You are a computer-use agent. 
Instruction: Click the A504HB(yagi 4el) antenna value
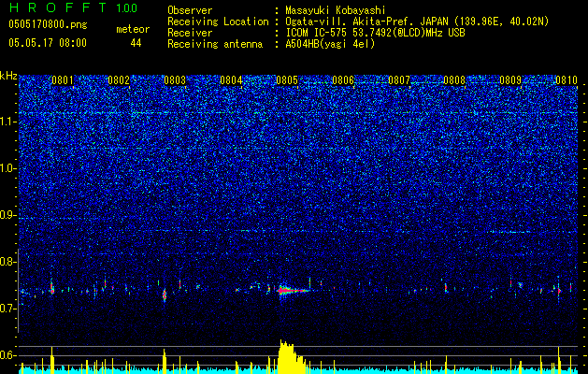tap(330, 44)
